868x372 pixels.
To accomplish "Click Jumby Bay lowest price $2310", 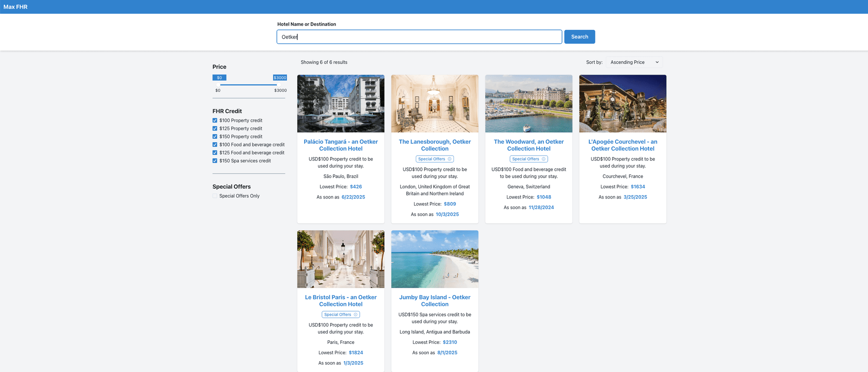I will pyautogui.click(x=450, y=343).
